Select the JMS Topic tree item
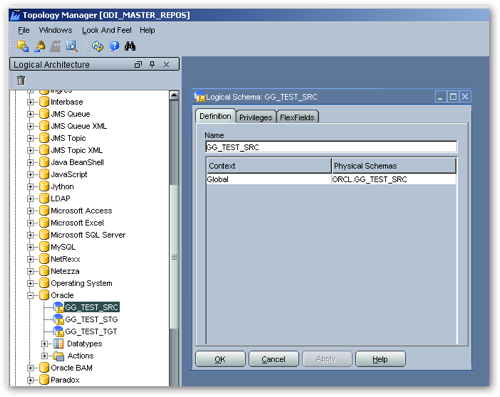This screenshot has width=500, height=397. pos(68,138)
